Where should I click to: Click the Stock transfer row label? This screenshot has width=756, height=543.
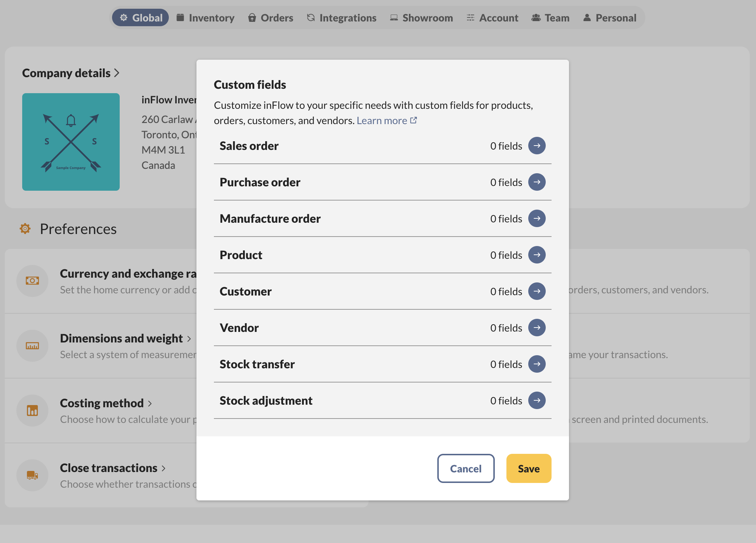click(x=257, y=364)
